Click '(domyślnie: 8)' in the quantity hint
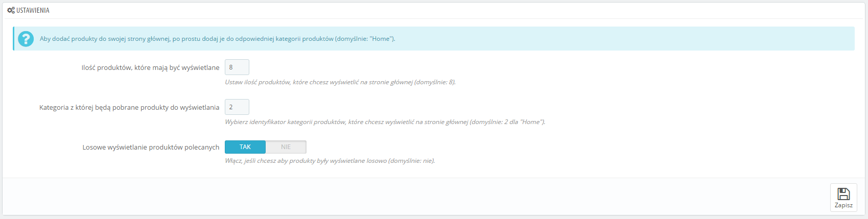Image resolution: width=868 pixels, height=219 pixels. click(435, 82)
